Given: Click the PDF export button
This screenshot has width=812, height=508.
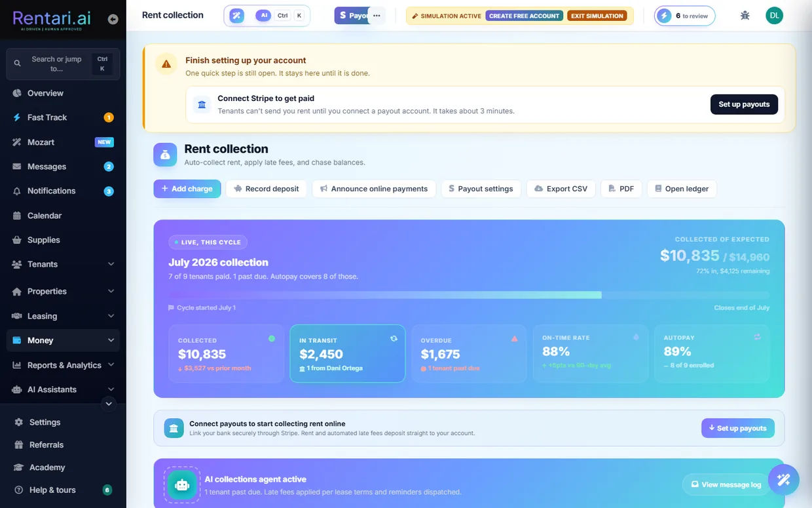Looking at the screenshot, I should click(x=621, y=189).
